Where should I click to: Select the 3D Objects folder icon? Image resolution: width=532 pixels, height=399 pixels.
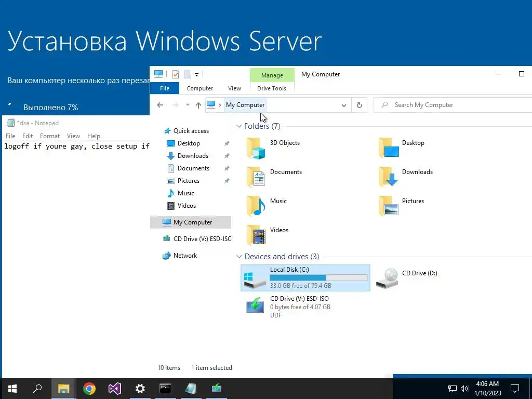click(256, 149)
